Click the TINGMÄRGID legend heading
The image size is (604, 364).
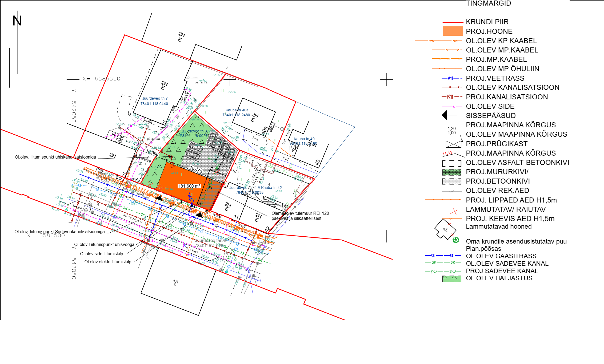pos(488,3)
